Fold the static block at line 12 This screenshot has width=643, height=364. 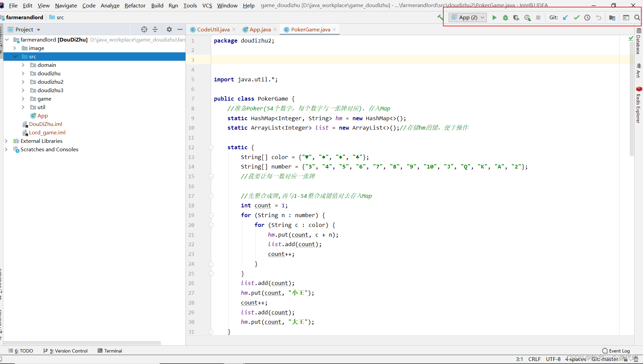211,148
